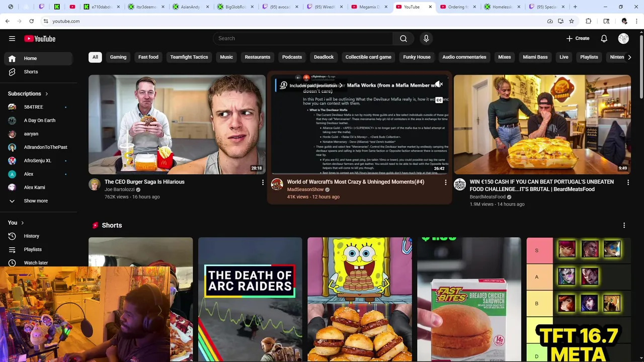Open a new browser tab

[x=575, y=7]
